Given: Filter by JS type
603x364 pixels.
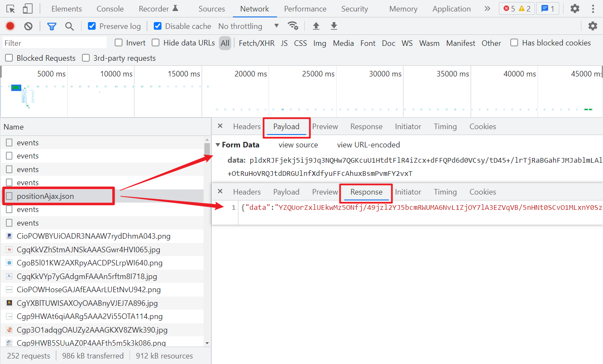Looking at the screenshot, I should pyautogui.click(x=284, y=43).
